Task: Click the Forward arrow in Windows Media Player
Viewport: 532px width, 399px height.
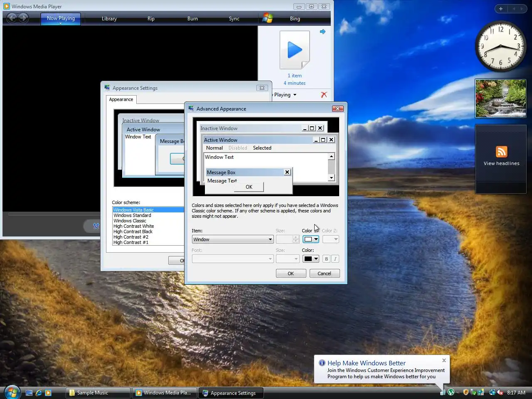Action: click(23, 17)
